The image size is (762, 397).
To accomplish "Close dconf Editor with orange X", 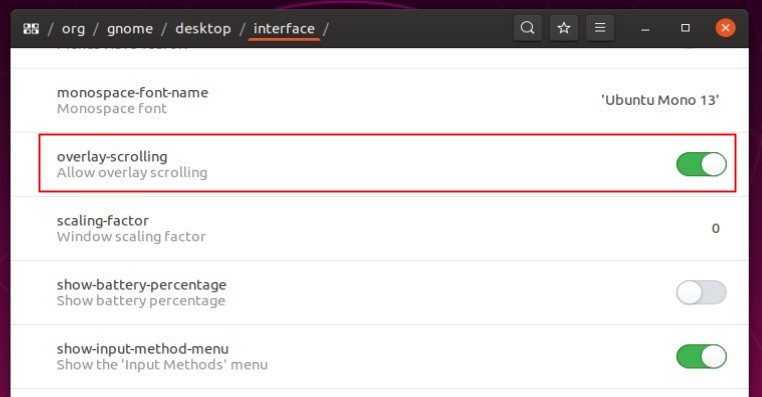I will (x=726, y=28).
